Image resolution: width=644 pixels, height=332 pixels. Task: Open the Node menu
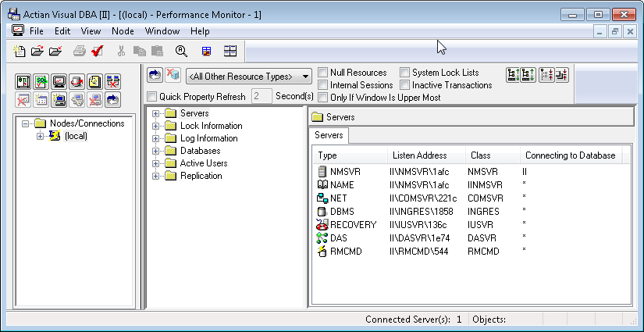[123, 31]
